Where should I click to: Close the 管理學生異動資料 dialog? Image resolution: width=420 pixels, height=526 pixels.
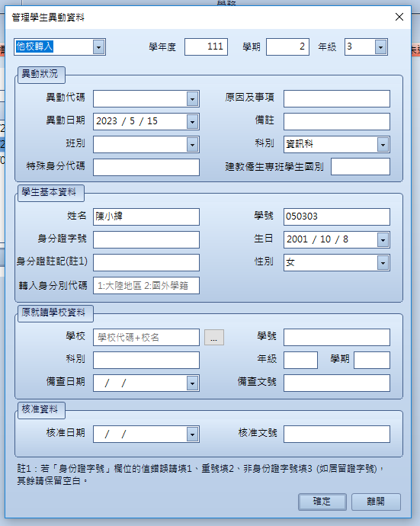399,17
